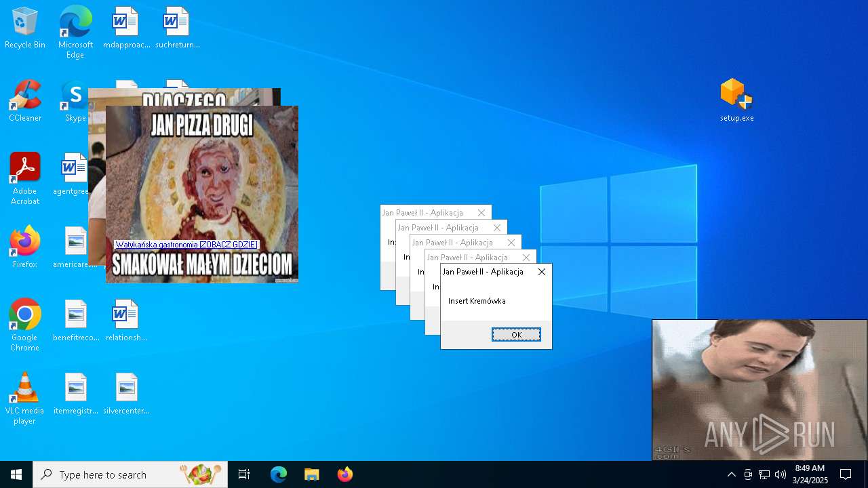Close the rearmost Jan Paweł II dialog

coord(481,213)
